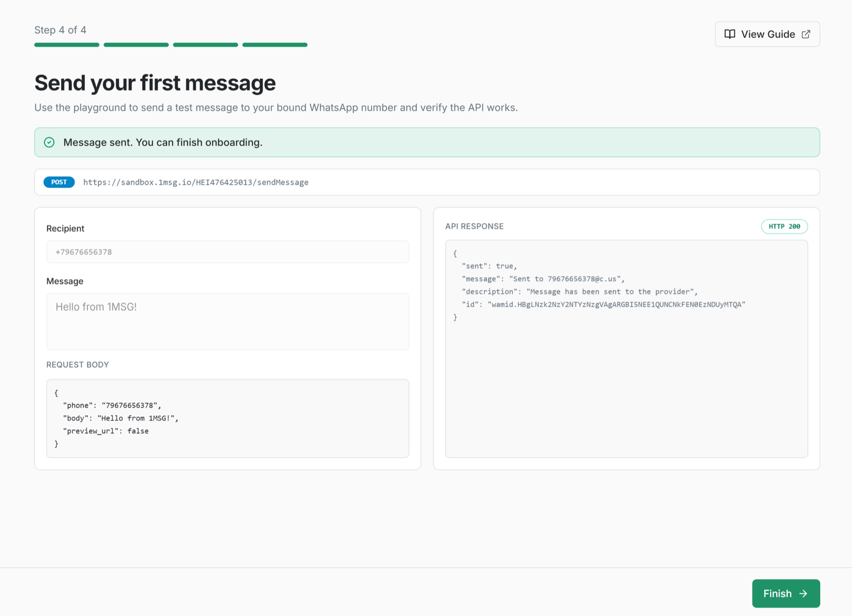
Task: Click the "Send your first message" heading
Action: coord(155,83)
